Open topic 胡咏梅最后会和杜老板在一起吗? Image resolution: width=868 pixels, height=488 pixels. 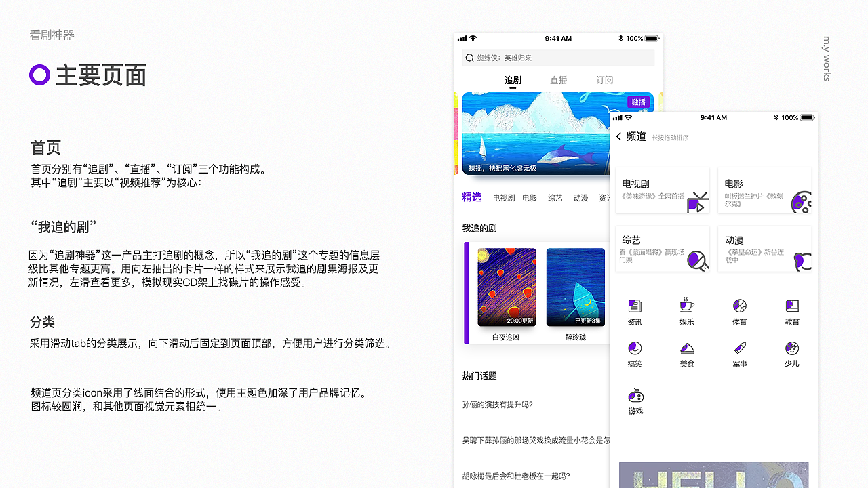point(516,476)
